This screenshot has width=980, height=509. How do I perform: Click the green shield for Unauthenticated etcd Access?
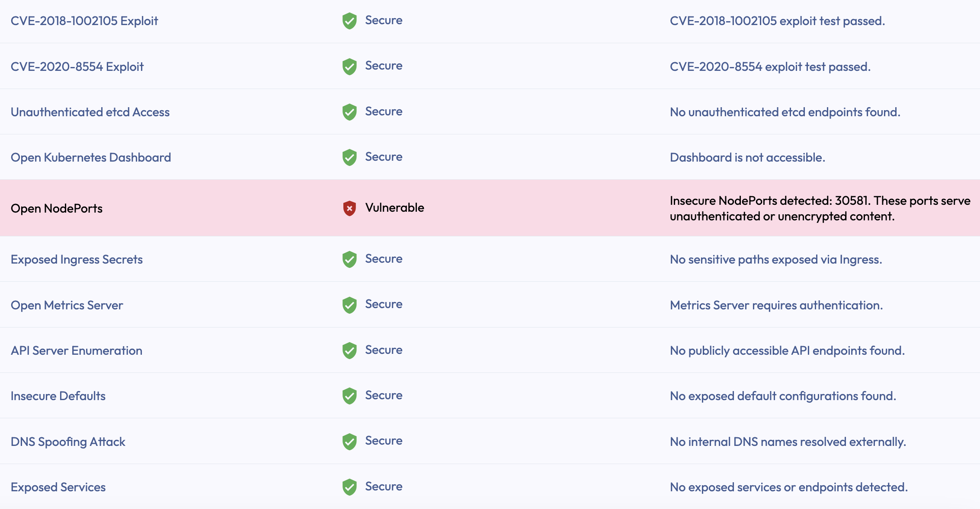349,112
